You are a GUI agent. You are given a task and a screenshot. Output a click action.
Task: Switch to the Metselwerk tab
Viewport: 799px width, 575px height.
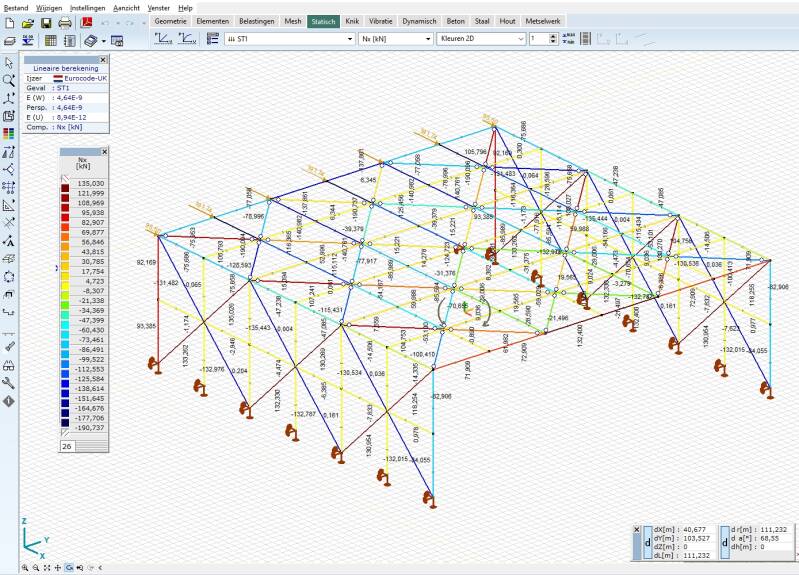coord(543,21)
